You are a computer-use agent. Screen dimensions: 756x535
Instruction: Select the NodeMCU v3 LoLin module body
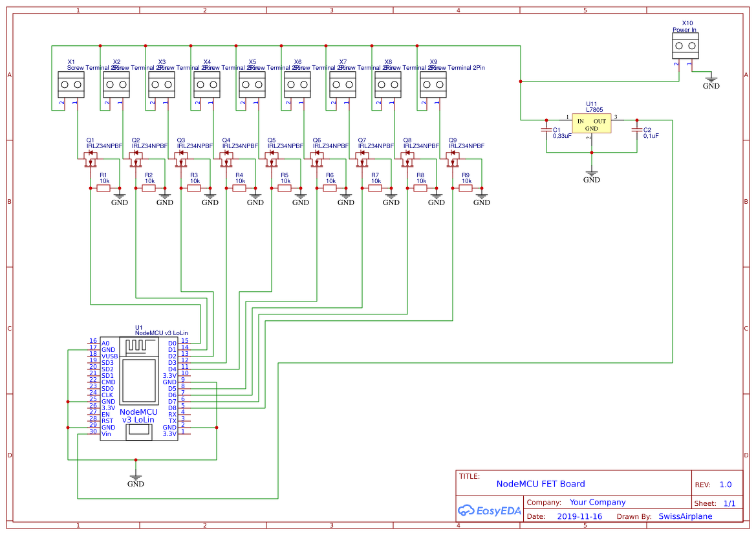coord(139,389)
